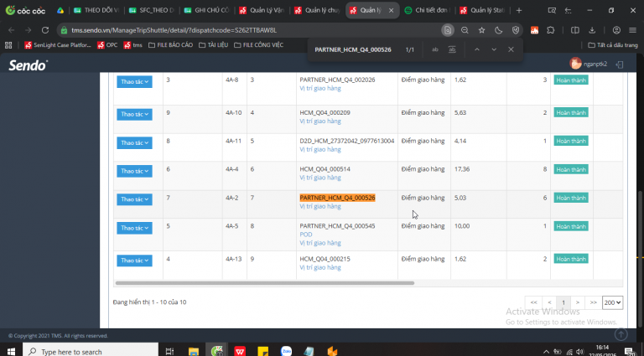Screen dimensions: 644x356
Task: Switch to Chi tiết đơn tab
Action: (x=427, y=11)
